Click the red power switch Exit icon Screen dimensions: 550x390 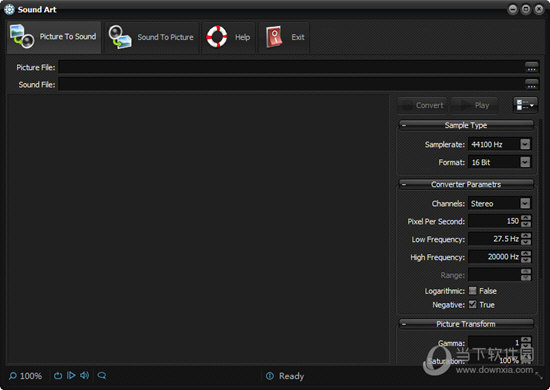(274, 36)
